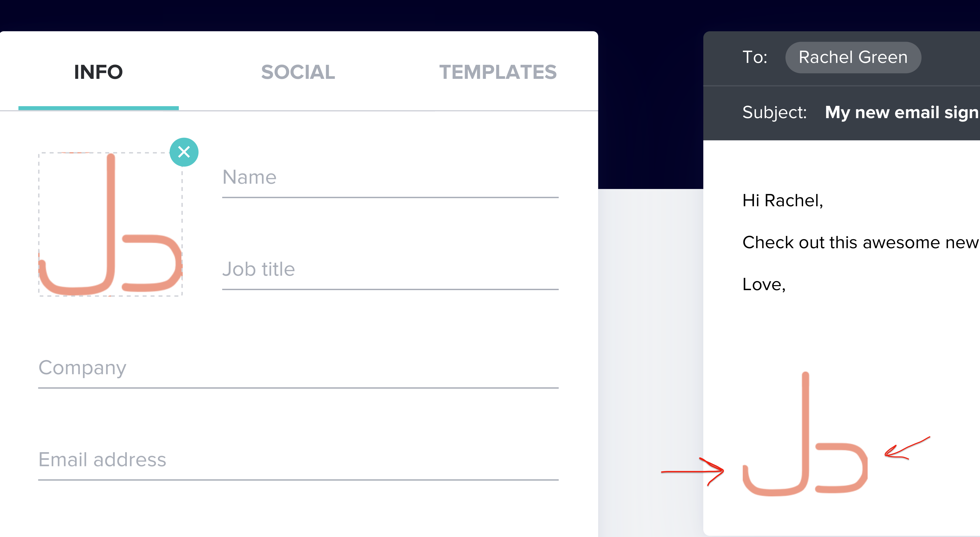Image resolution: width=980 pixels, height=537 pixels.
Task: Remove the uploaded logo image
Action: pos(184,152)
